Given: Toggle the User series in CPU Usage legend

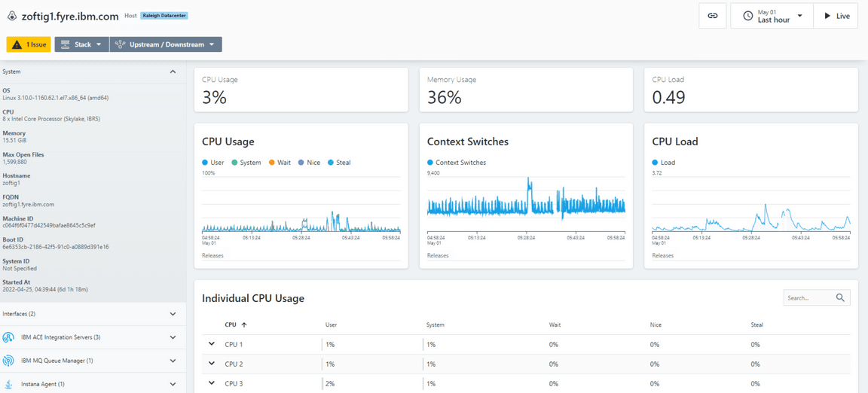Looking at the screenshot, I should [213, 163].
